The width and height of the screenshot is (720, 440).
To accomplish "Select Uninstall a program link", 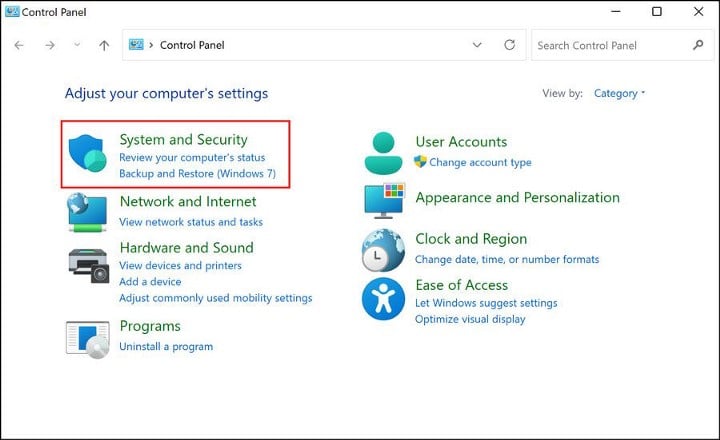I will click(166, 346).
